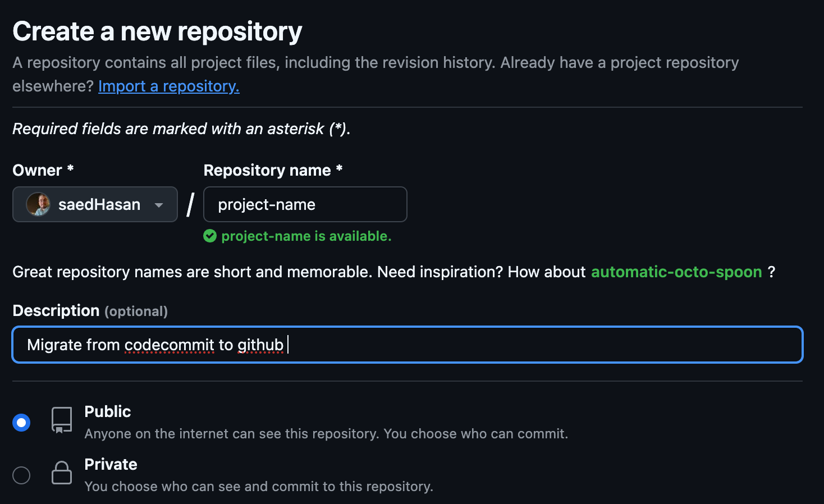
Task: Click the Owner field label
Action: pos(43,170)
